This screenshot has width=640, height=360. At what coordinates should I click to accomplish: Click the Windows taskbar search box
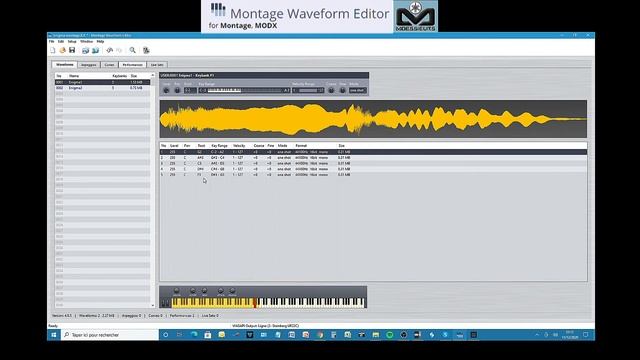point(110,335)
